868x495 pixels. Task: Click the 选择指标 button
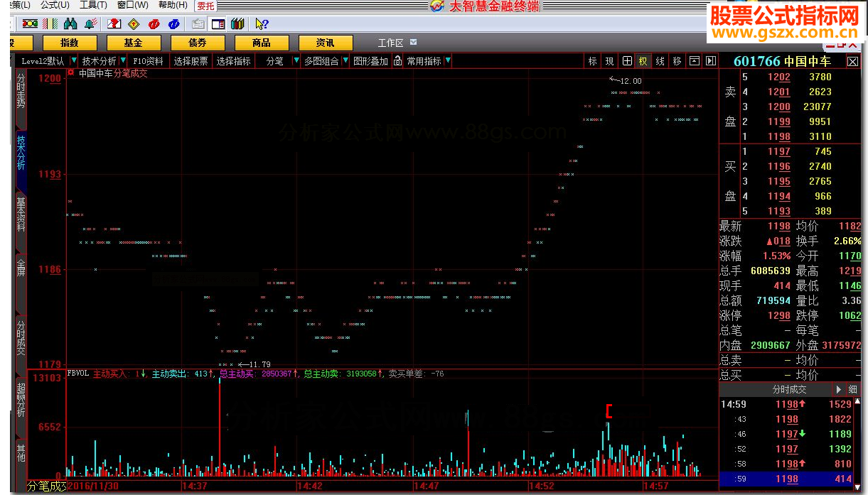pyautogui.click(x=234, y=61)
